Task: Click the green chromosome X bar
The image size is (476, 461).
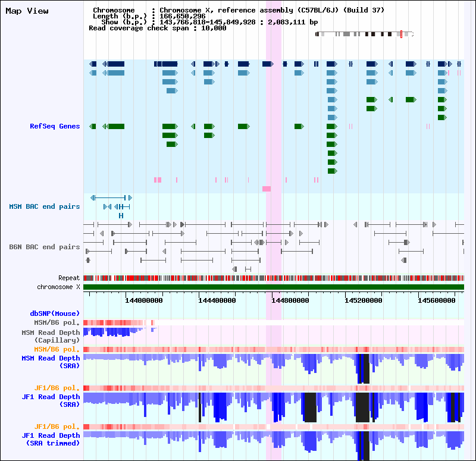Action: tap(274, 287)
